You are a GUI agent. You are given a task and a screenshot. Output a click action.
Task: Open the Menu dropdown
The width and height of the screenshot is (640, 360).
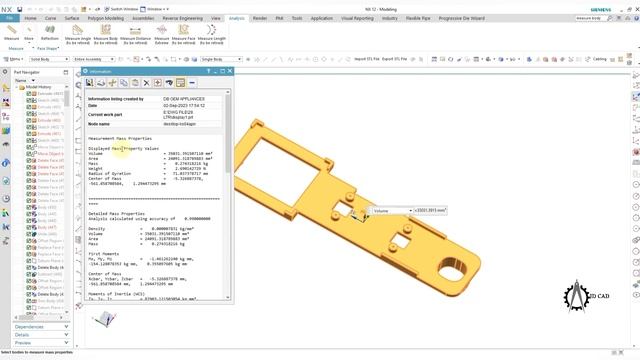pos(13,59)
